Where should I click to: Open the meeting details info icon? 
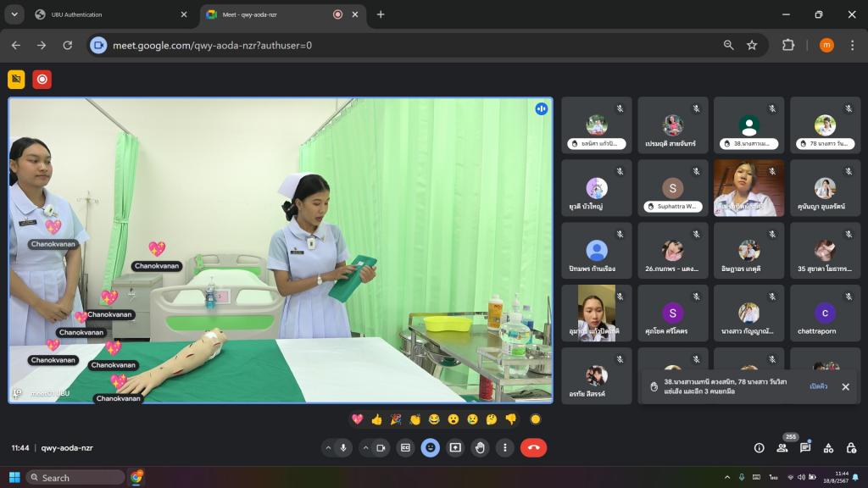point(759,447)
